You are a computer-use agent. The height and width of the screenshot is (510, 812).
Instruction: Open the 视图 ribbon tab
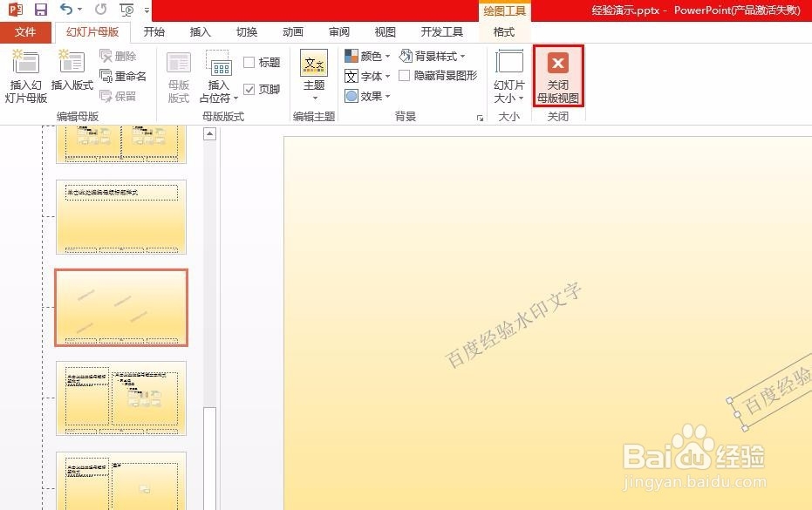click(x=386, y=32)
